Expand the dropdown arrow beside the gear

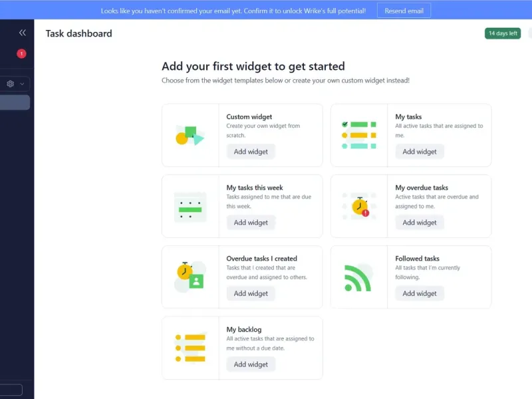(x=23, y=84)
